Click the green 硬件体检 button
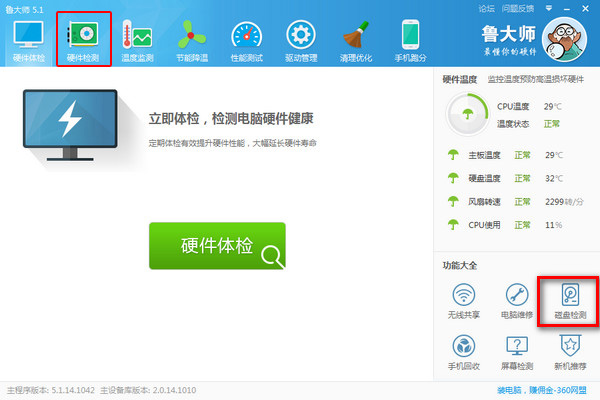600x400 pixels. coord(217,246)
